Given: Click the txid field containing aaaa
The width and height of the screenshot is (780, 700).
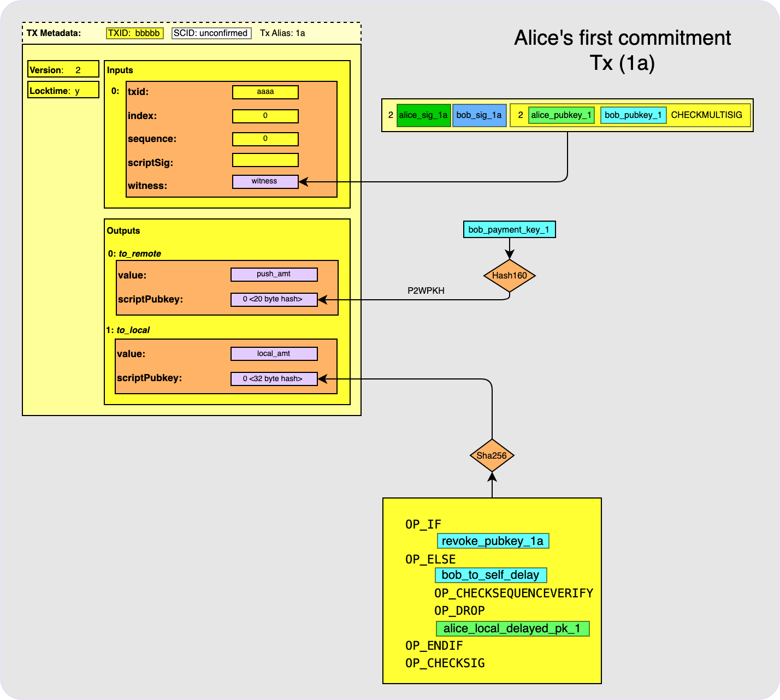Looking at the screenshot, I should coord(265,92).
